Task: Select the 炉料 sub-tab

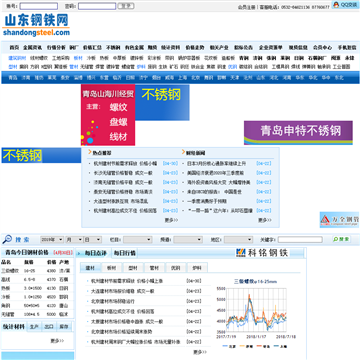Action: click(197, 268)
